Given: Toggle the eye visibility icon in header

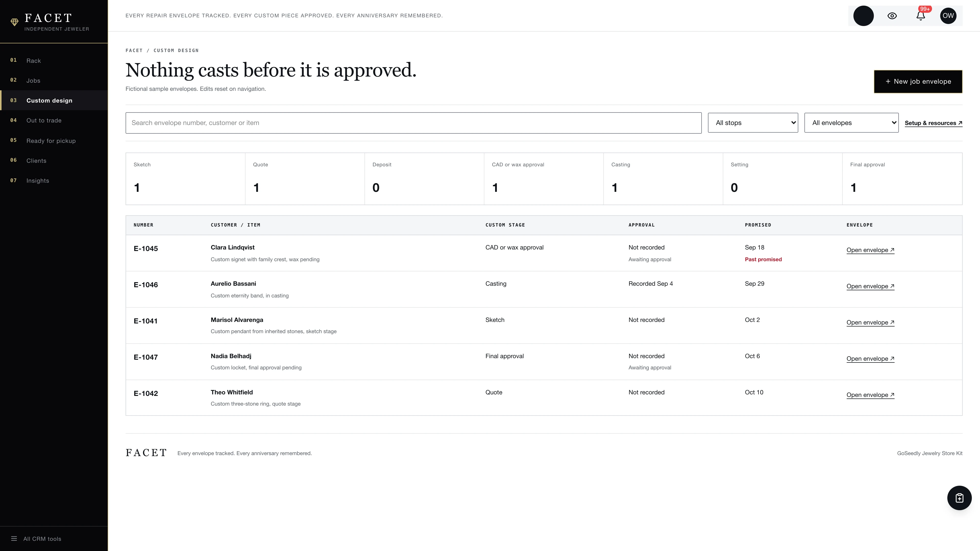Looking at the screenshot, I should [x=892, y=16].
